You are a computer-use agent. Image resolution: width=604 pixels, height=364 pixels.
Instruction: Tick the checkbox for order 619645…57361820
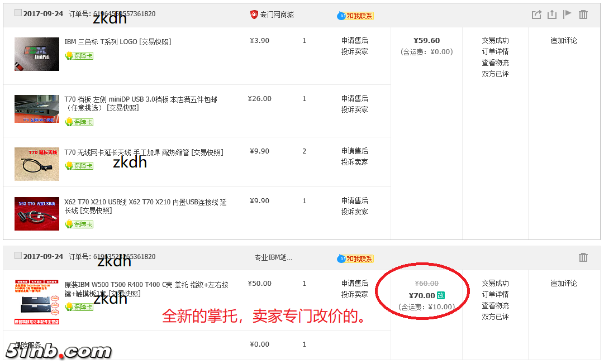[18, 13]
